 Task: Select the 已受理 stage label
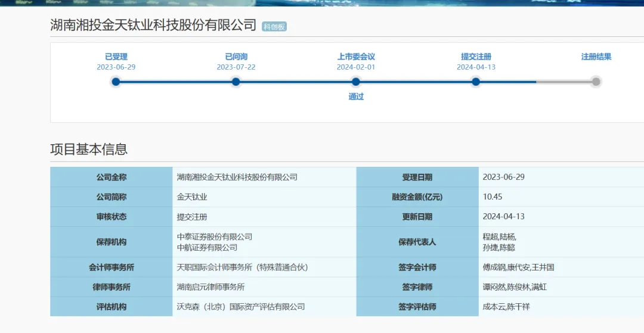coord(116,57)
